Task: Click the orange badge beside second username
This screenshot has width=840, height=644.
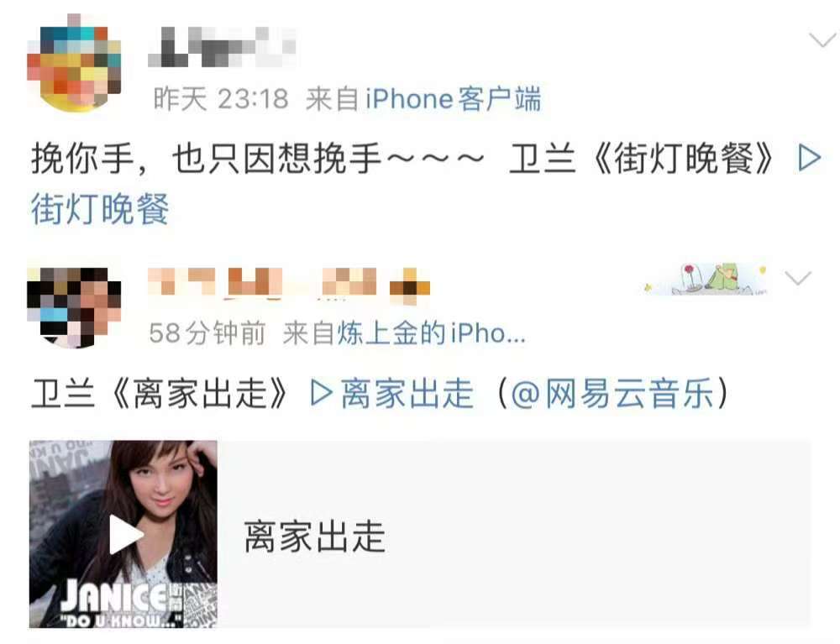Action: [x=410, y=284]
